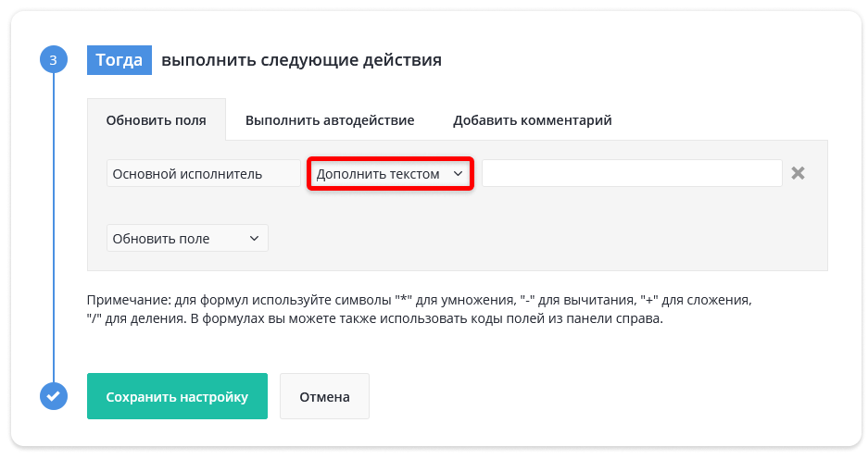
Task: Click the выполнить следующие действия heading
Action: [302, 60]
